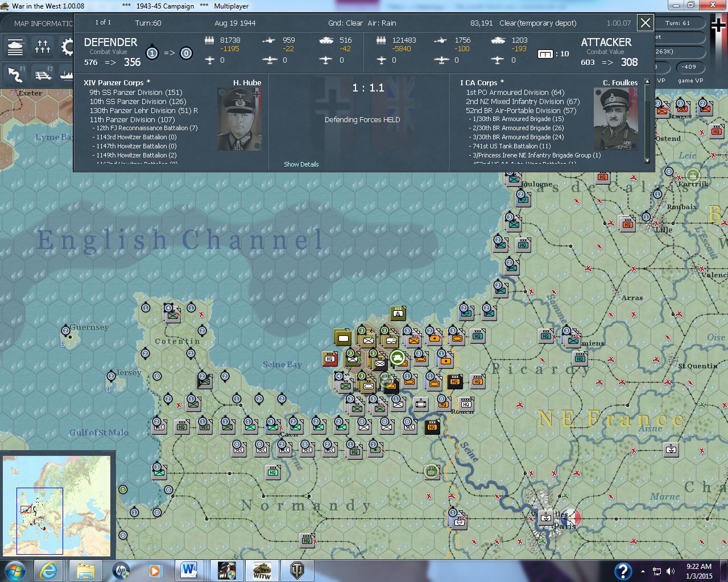The height and width of the screenshot is (582, 728).
Task: Select 10th SS Panzer Division (126)
Action: pyautogui.click(x=138, y=101)
